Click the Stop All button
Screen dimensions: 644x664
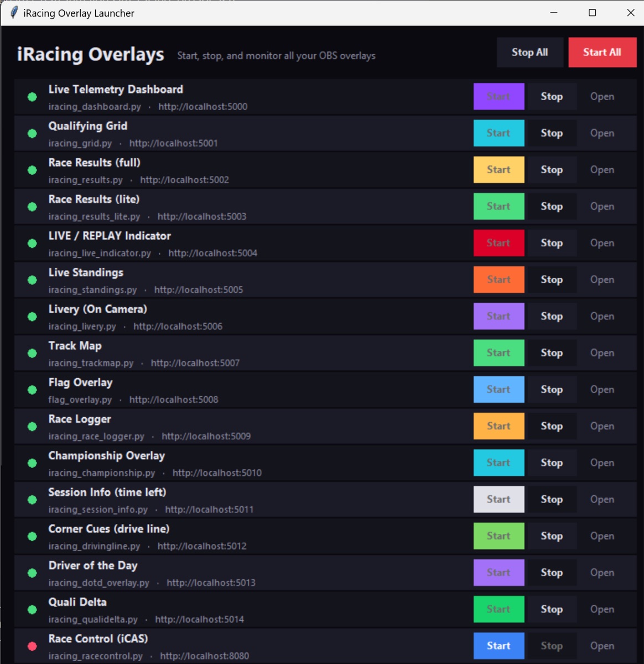[x=529, y=53]
